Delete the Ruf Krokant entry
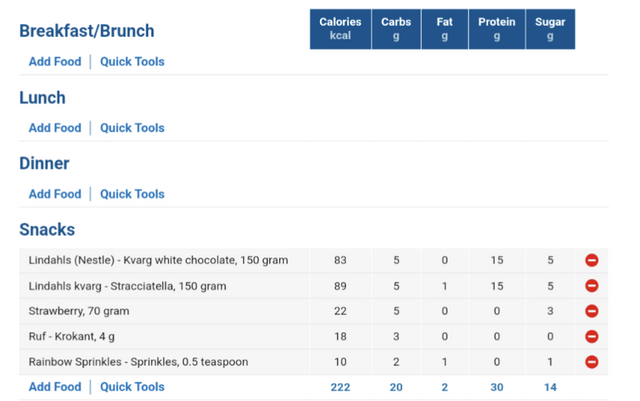This screenshot has width=640, height=401. 591,336
